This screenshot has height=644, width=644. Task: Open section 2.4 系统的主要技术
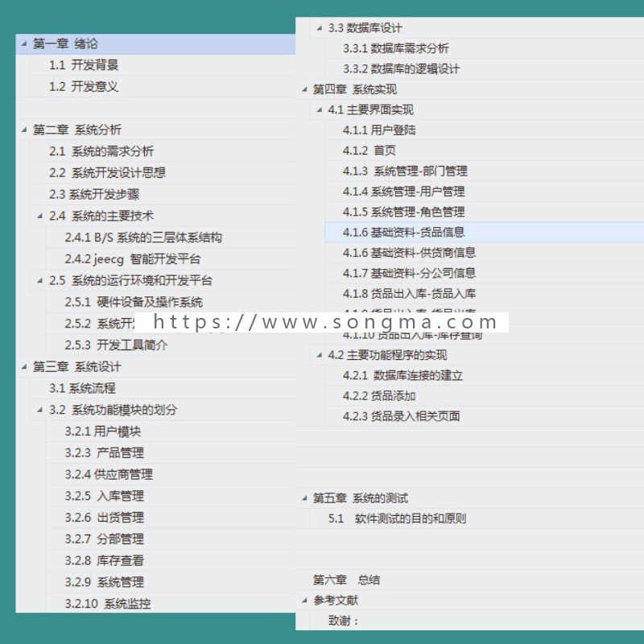pyautogui.click(x=101, y=216)
